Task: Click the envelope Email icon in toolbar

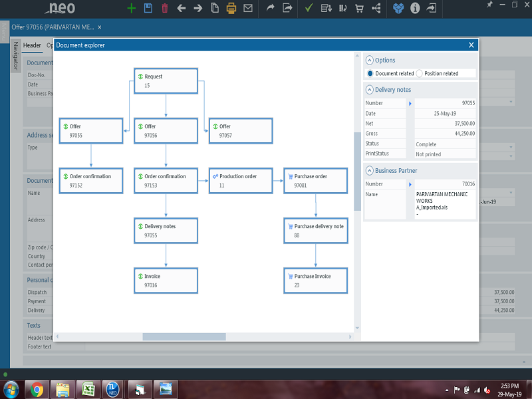Action: [x=248, y=8]
